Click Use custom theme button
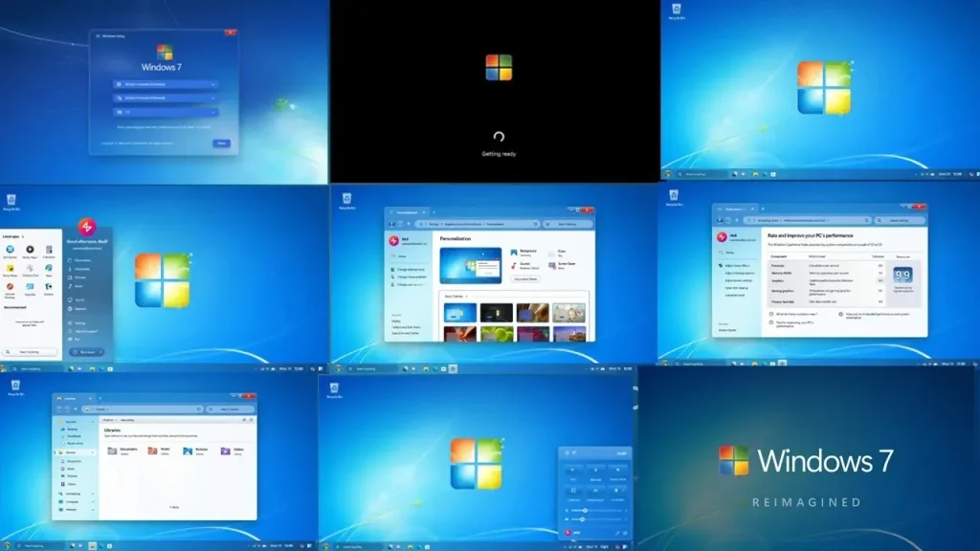This screenshot has height=551, width=980. (525, 279)
